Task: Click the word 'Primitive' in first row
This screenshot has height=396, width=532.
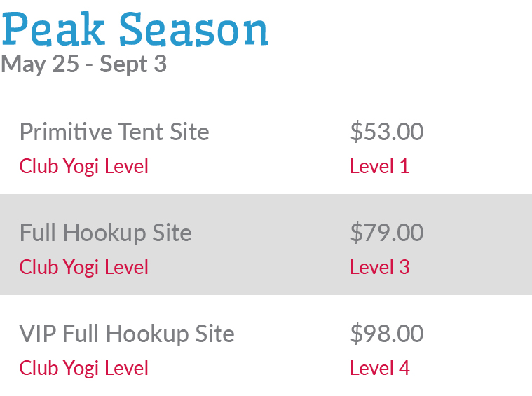Action: tap(64, 132)
